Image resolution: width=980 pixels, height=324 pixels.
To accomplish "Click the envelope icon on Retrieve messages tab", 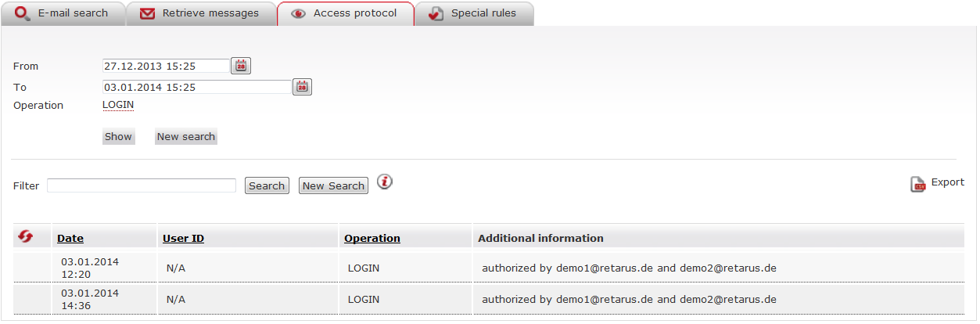I will [x=147, y=14].
